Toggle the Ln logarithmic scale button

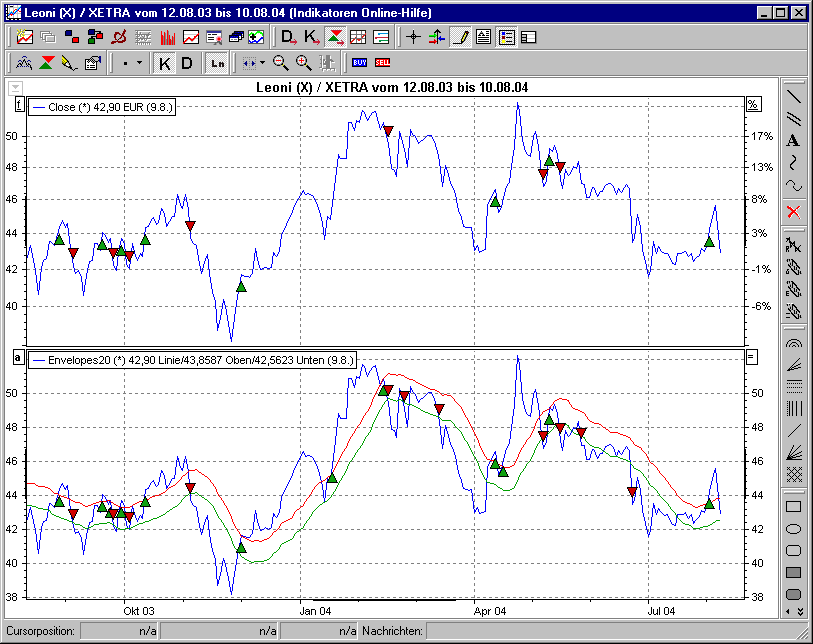click(x=217, y=62)
